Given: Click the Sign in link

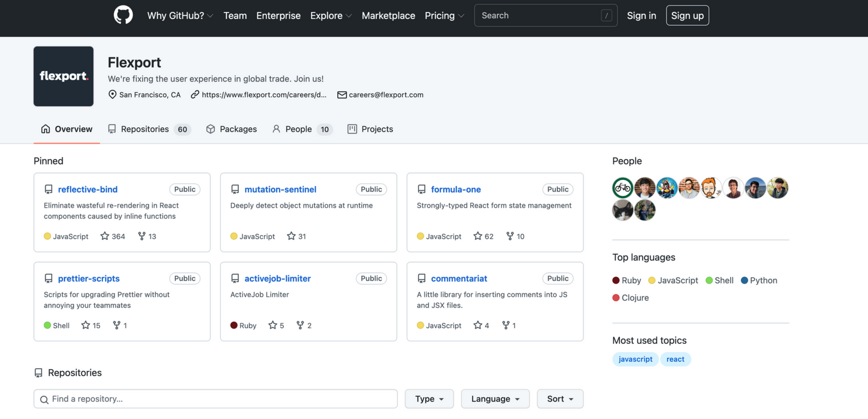Looking at the screenshot, I should coord(641,16).
